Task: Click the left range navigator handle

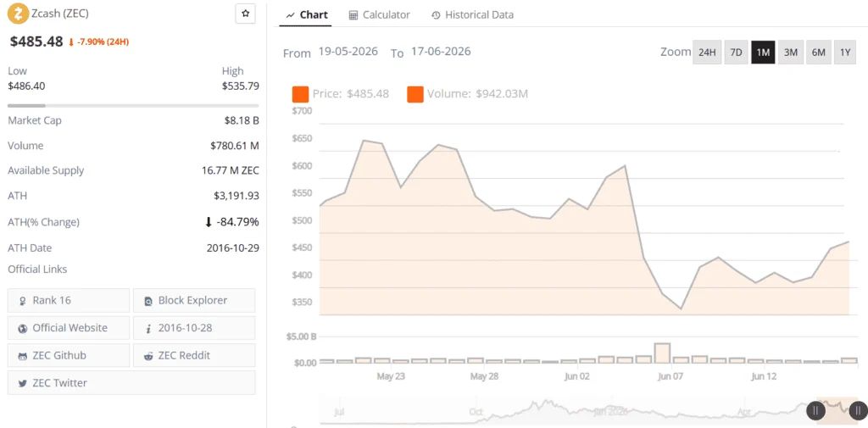Action: pyautogui.click(x=815, y=410)
